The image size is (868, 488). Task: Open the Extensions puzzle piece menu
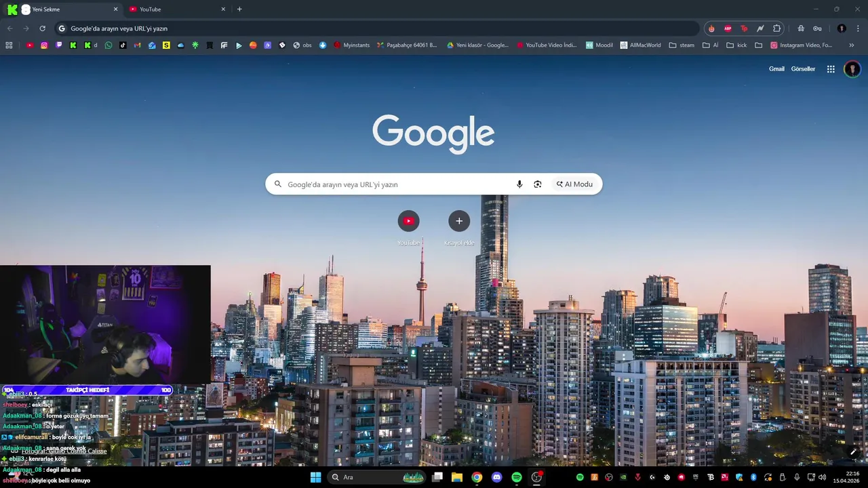pos(776,28)
